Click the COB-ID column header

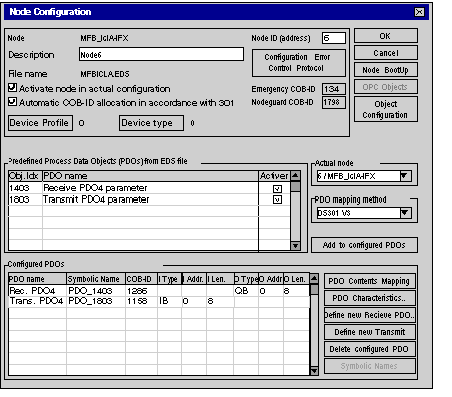[x=141, y=279]
